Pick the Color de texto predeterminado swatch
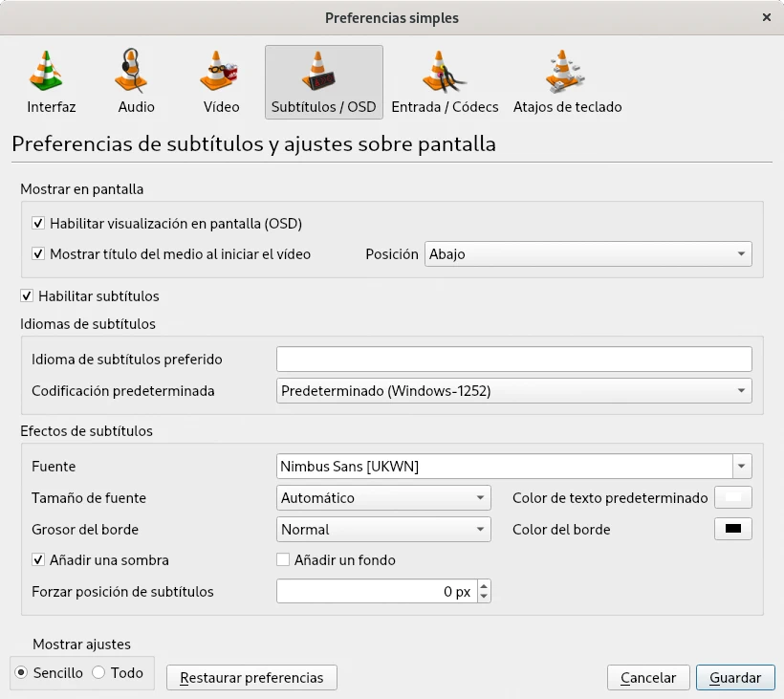 pyautogui.click(x=733, y=498)
